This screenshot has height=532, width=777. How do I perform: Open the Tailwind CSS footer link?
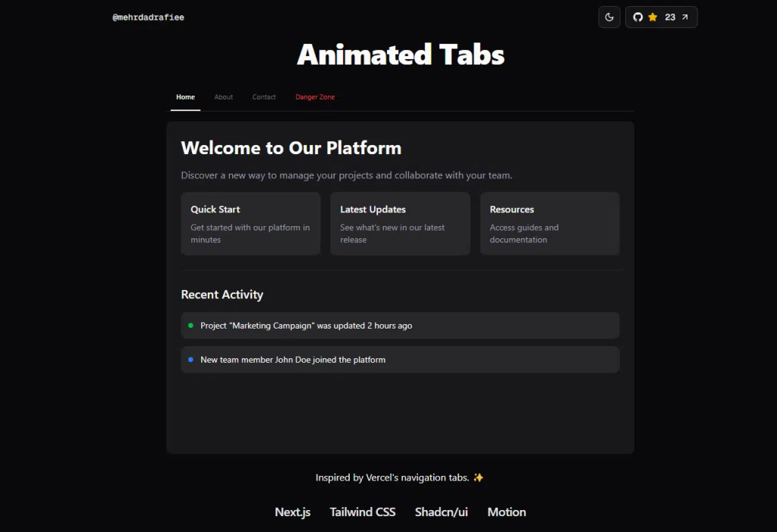click(363, 512)
